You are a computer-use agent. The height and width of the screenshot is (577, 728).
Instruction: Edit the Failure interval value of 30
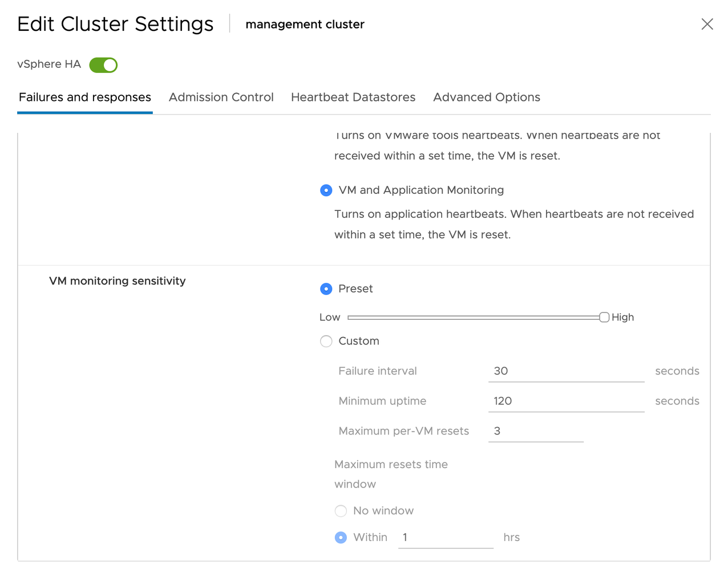pos(566,371)
